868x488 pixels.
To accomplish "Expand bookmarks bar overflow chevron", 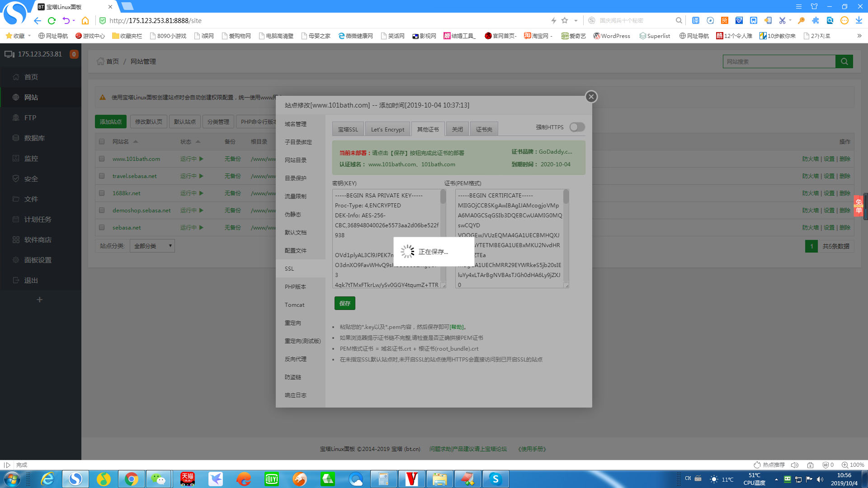I will pyautogui.click(x=859, y=36).
